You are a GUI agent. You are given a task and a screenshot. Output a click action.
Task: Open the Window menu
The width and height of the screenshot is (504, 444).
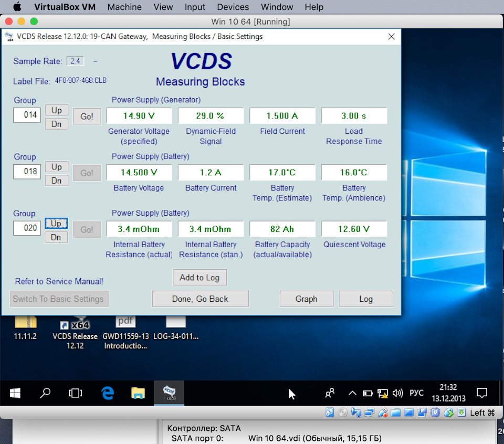[277, 7]
